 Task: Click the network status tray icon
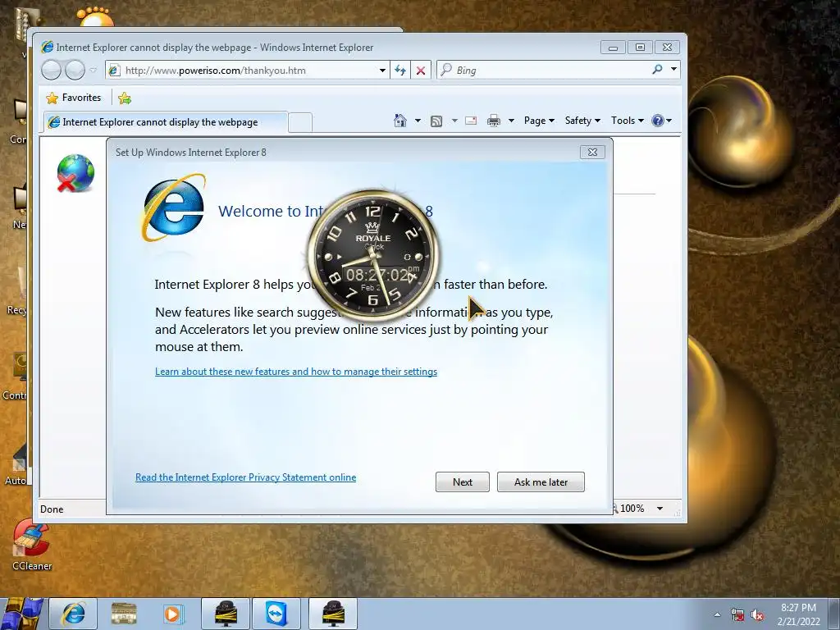point(737,615)
